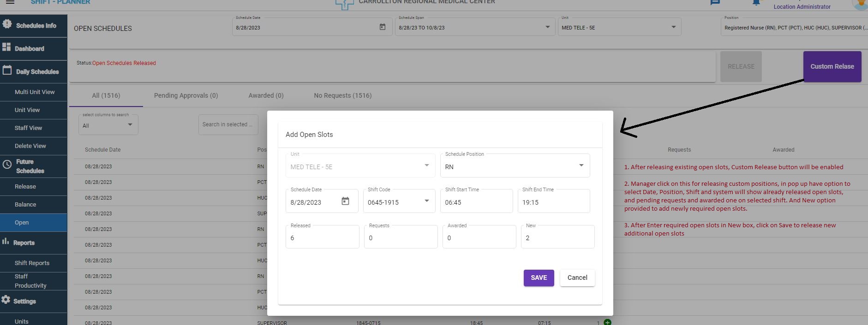Click green plus icon in Supervisor row
The width and height of the screenshot is (868, 325).
[607, 322]
